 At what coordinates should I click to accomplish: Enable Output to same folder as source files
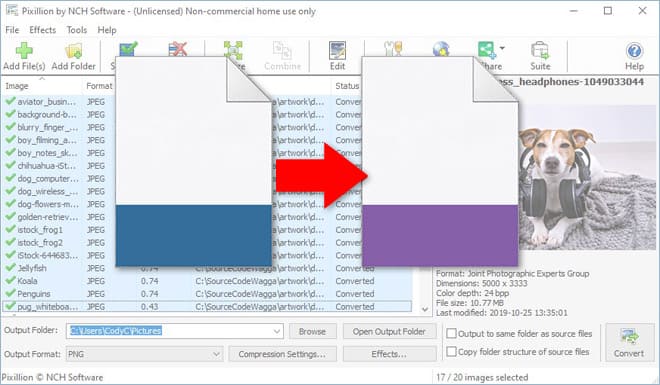451,334
